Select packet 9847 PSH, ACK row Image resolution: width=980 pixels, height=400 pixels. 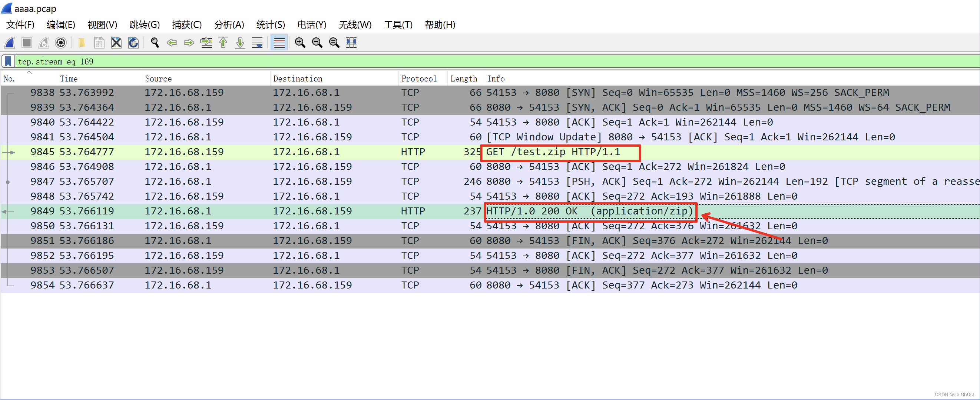(490, 181)
